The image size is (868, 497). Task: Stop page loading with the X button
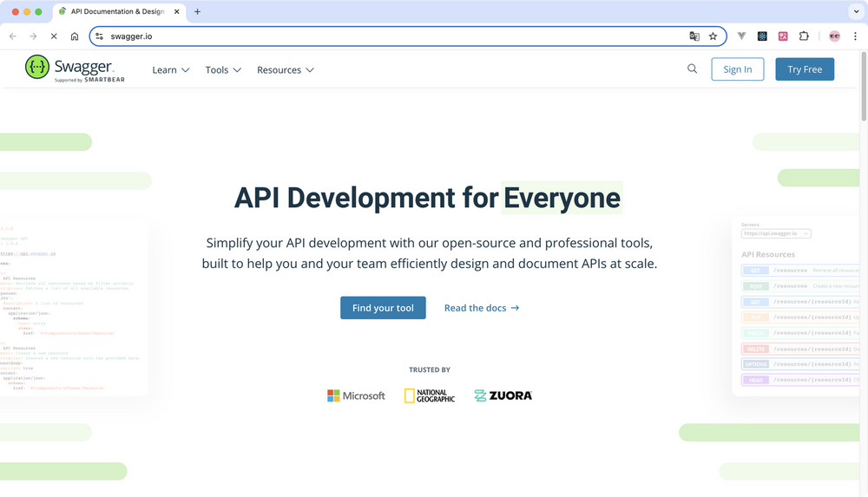[x=54, y=36]
